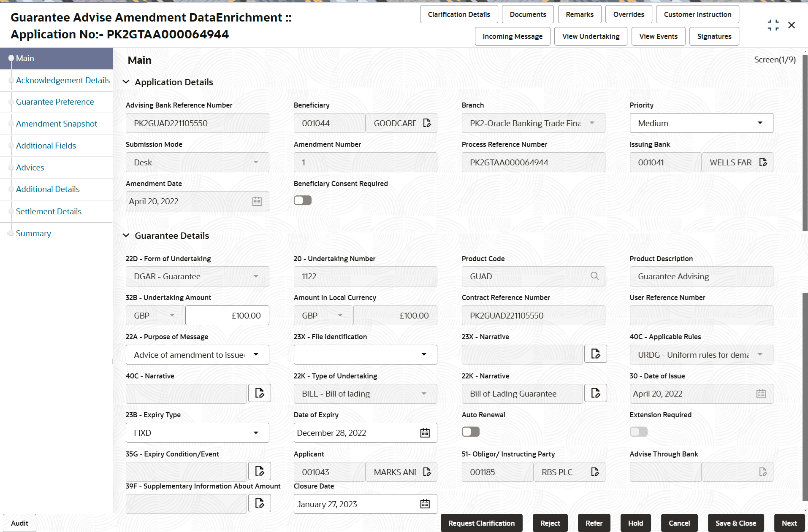Open Branch dropdown
808x532 pixels.
coord(534,123)
